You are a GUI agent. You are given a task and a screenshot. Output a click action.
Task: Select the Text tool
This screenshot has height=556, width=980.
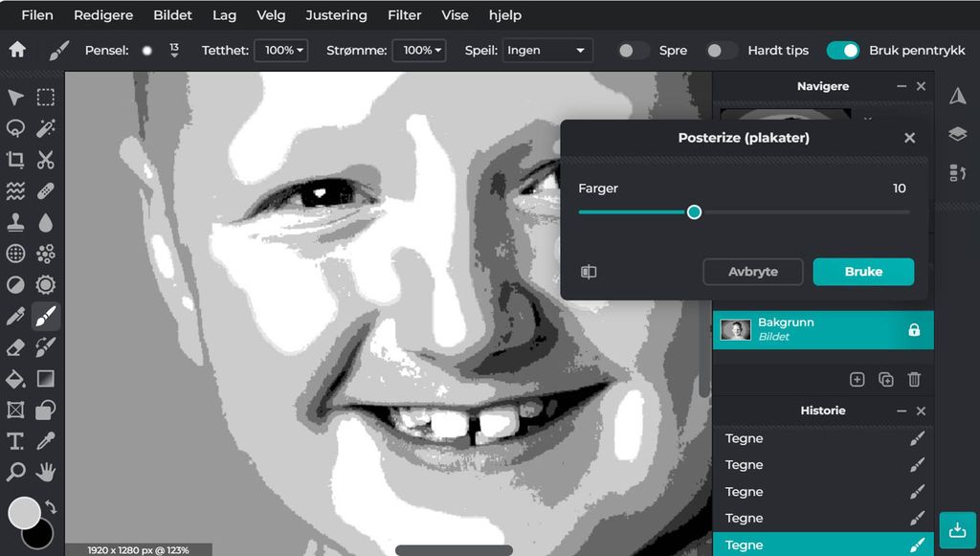(15, 441)
